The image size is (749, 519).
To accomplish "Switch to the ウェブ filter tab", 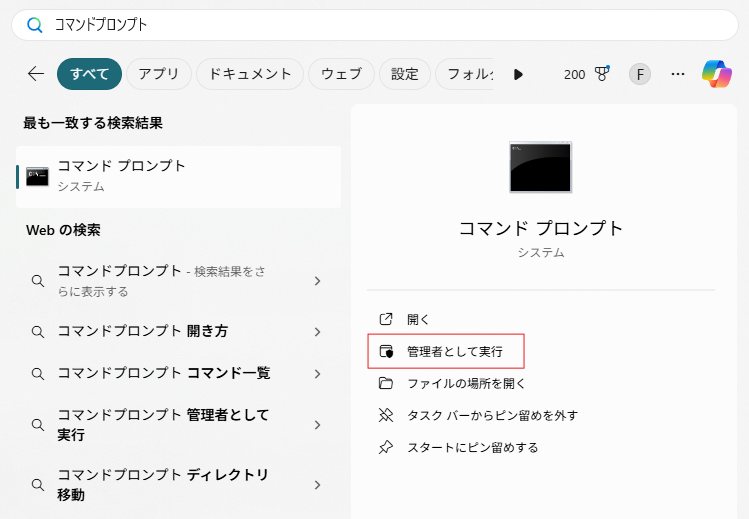I will pyautogui.click(x=341, y=74).
